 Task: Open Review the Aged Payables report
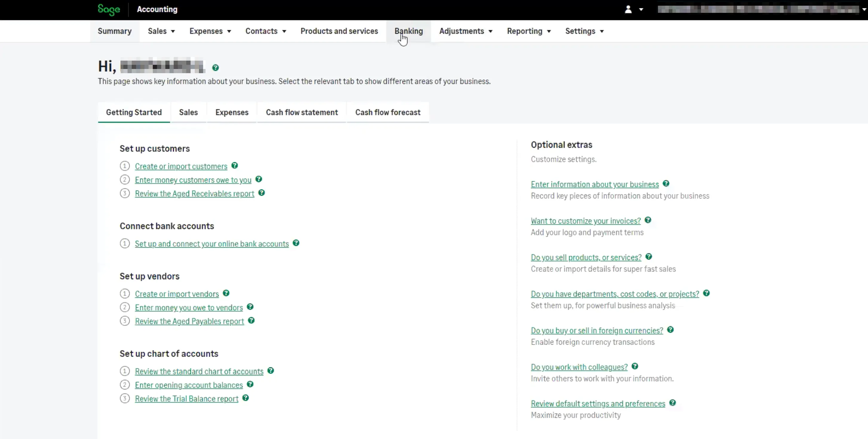click(189, 321)
